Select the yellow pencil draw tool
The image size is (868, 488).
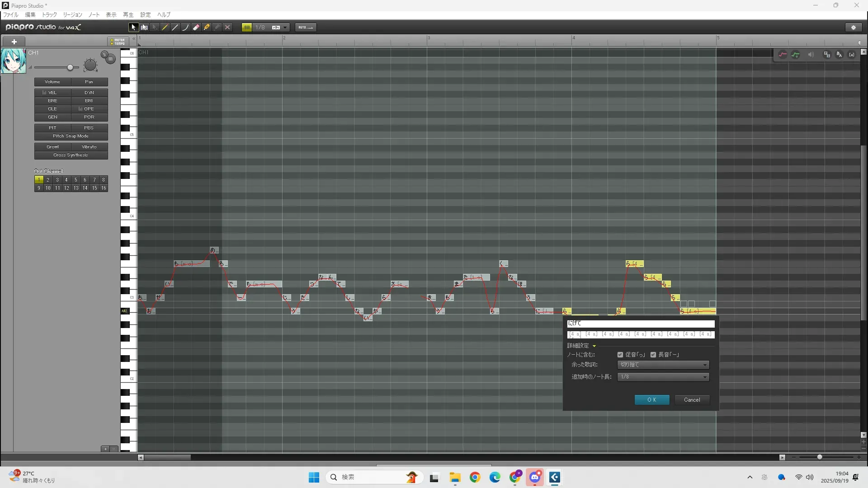(165, 28)
